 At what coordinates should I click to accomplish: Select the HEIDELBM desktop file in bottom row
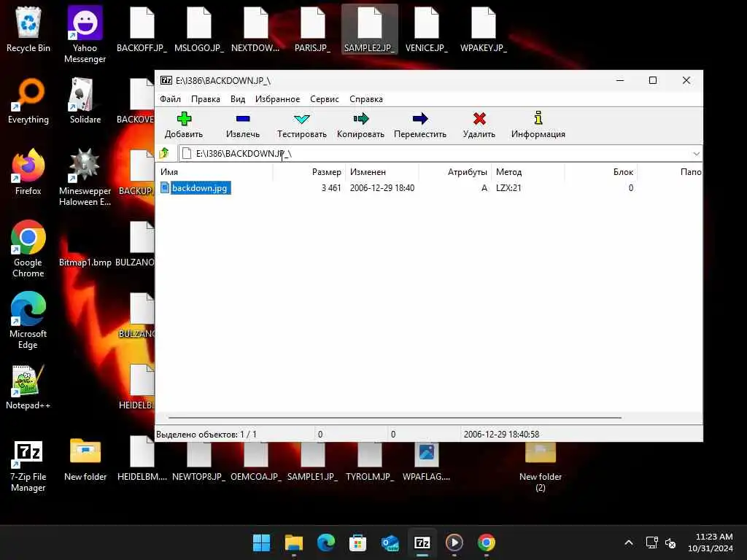click(x=142, y=459)
